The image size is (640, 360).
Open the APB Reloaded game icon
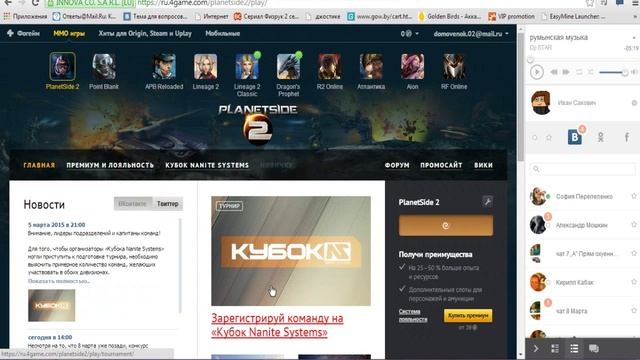point(164,67)
